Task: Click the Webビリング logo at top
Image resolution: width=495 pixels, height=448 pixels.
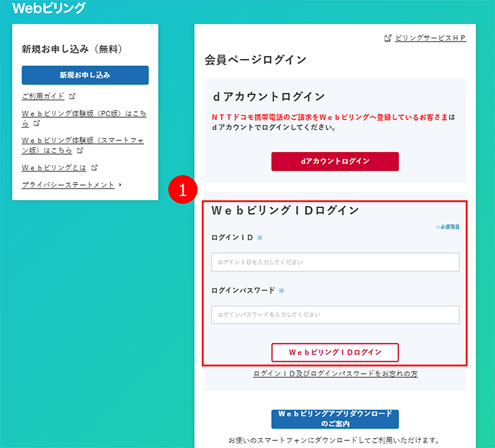Action: click(x=49, y=8)
